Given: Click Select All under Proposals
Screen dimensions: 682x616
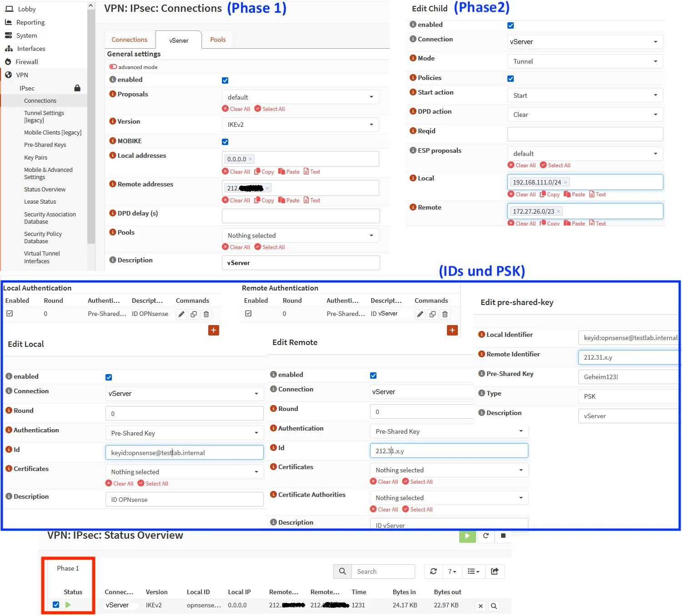Looking at the screenshot, I should pos(270,109).
